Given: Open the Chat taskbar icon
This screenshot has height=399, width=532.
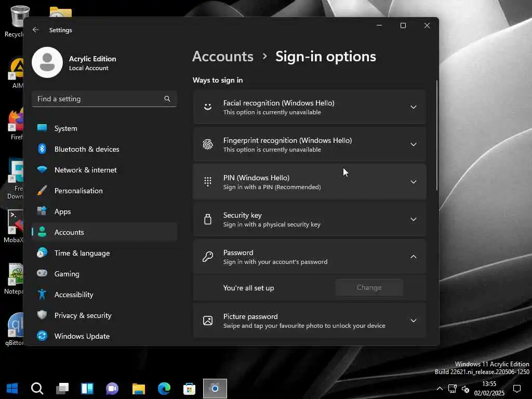Looking at the screenshot, I should click(112, 389).
